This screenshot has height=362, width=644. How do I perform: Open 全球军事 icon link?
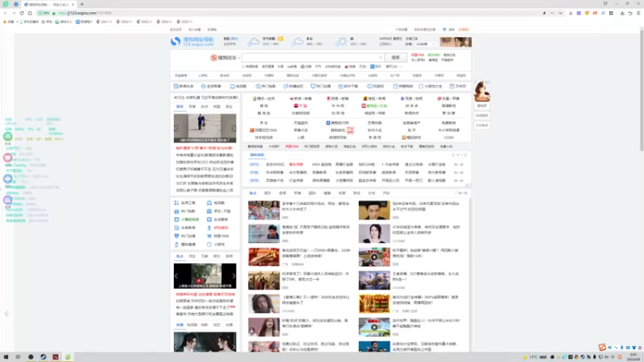(x=211, y=86)
